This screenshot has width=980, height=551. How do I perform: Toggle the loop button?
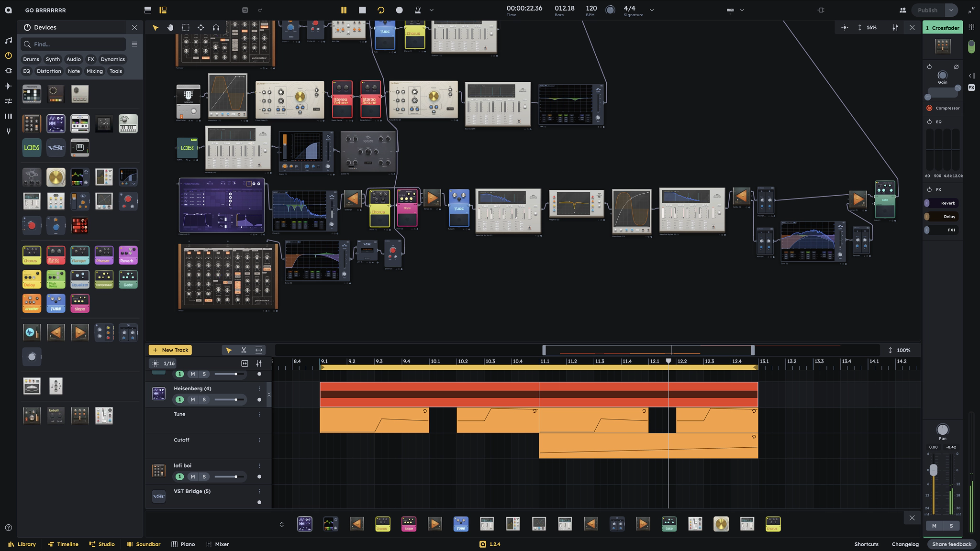[381, 10]
